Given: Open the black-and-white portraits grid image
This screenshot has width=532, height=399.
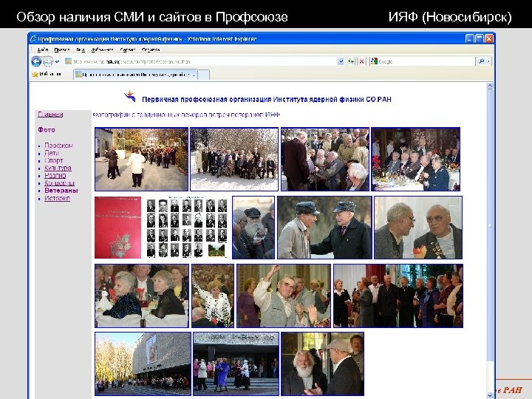Looking at the screenshot, I should (186, 228).
